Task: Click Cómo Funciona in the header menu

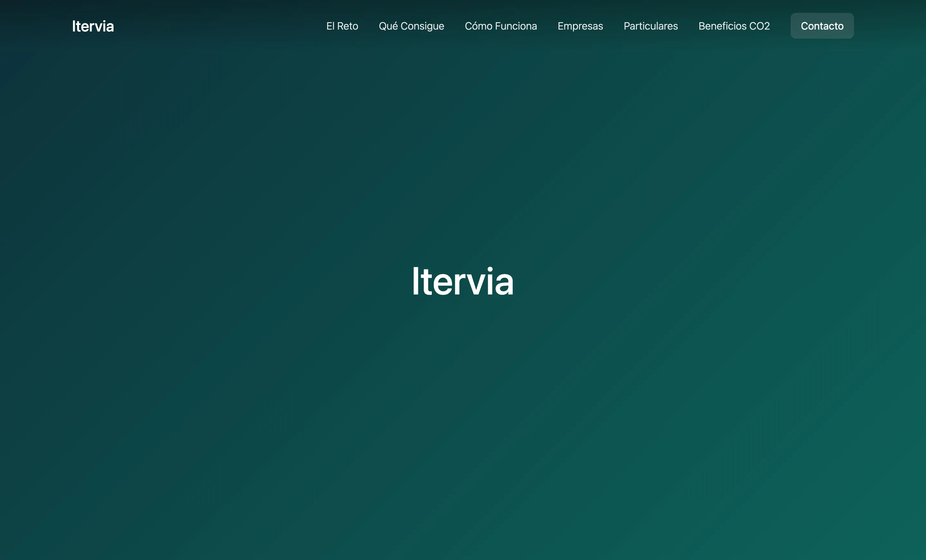Action: 501,26
